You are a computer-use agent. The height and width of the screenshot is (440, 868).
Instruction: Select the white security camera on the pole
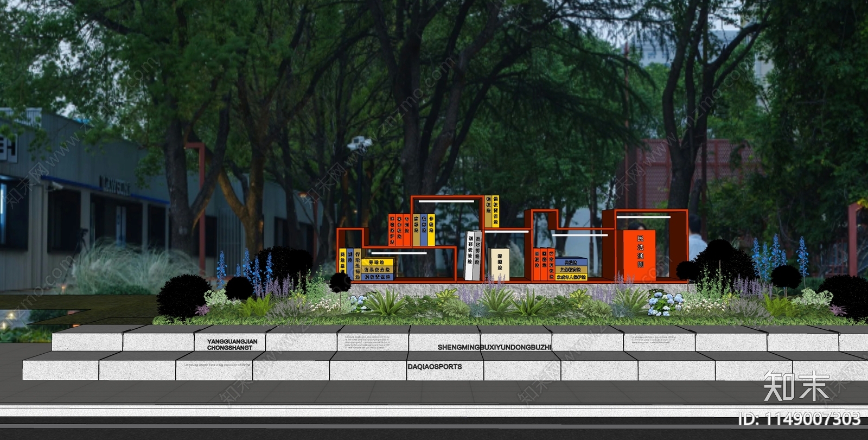(359, 143)
